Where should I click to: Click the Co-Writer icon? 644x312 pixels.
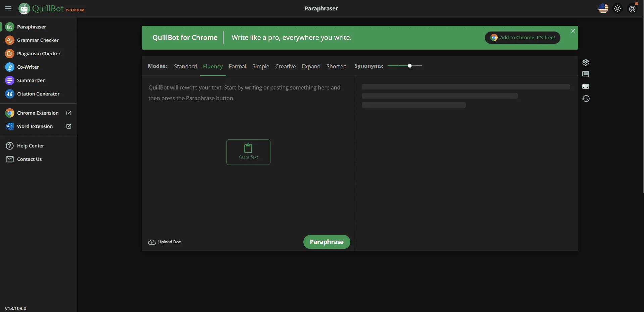10,67
